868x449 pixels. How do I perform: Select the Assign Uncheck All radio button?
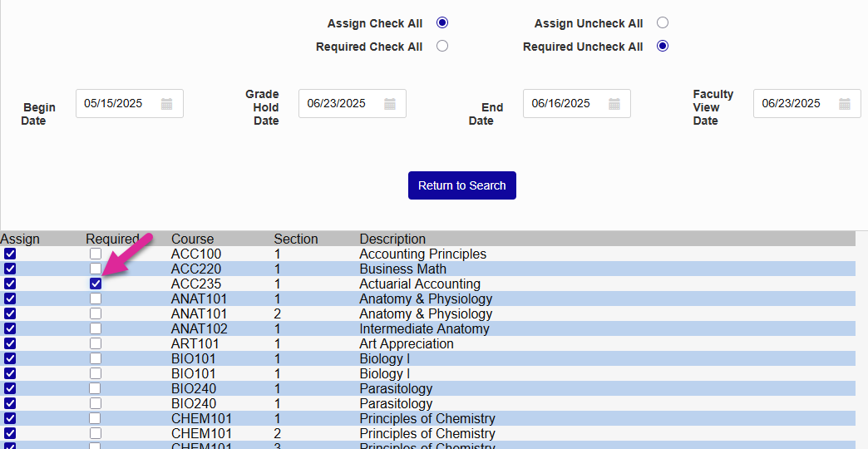click(663, 23)
